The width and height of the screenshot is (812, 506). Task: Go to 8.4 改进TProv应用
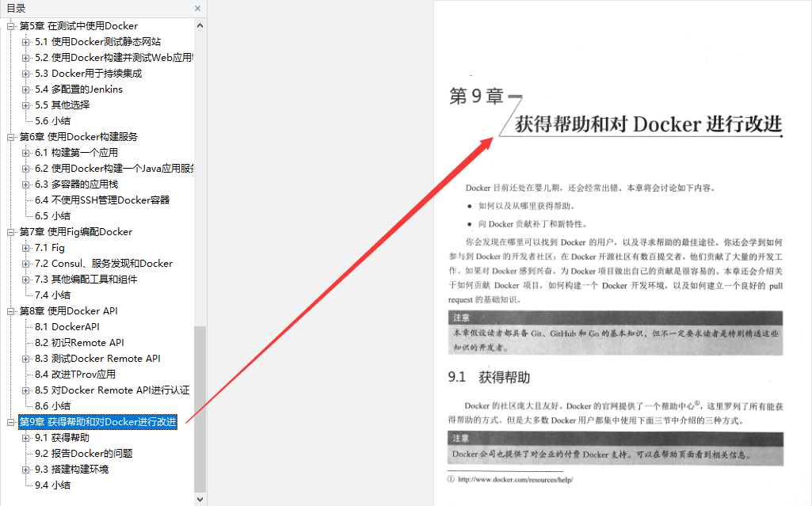pyautogui.click(x=75, y=375)
